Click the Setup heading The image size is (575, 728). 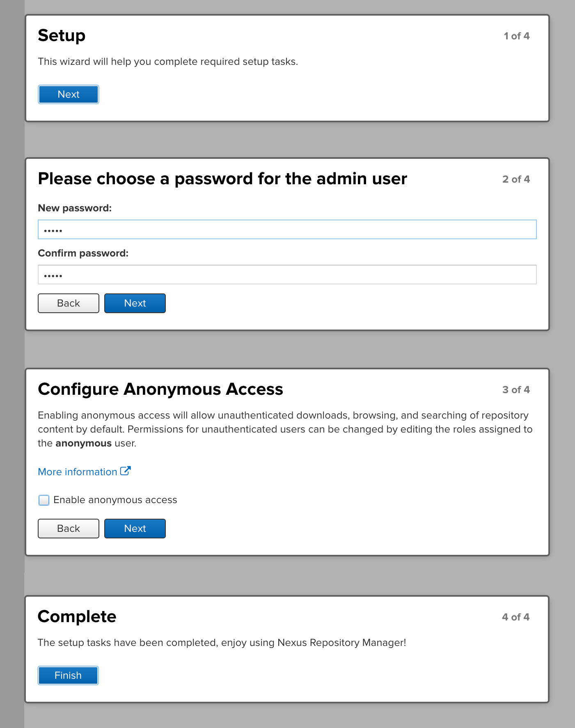(62, 36)
